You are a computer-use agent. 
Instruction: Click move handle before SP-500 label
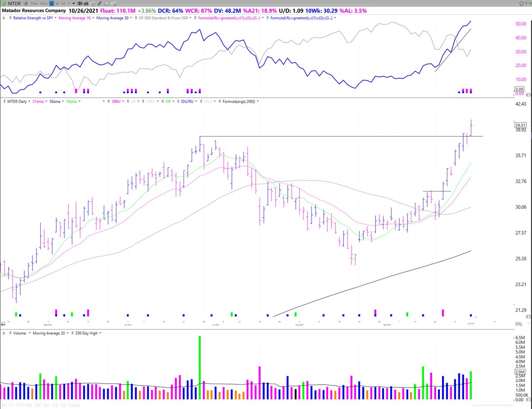(135, 18)
